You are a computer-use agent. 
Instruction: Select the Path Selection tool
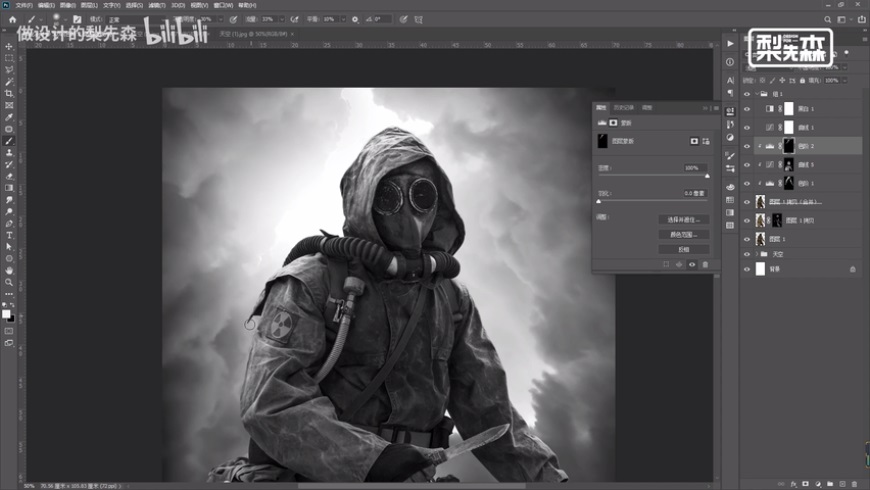click(9, 247)
